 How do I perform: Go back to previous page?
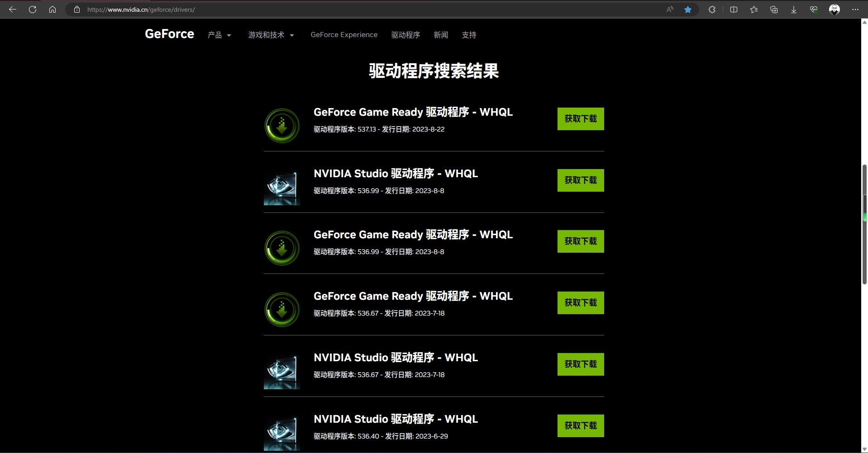point(13,9)
